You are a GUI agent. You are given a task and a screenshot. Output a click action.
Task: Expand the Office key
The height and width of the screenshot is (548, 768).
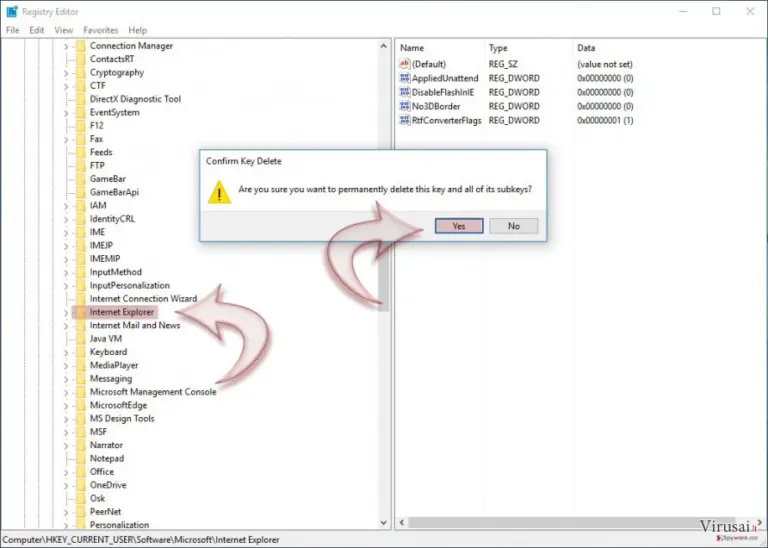[66, 472]
